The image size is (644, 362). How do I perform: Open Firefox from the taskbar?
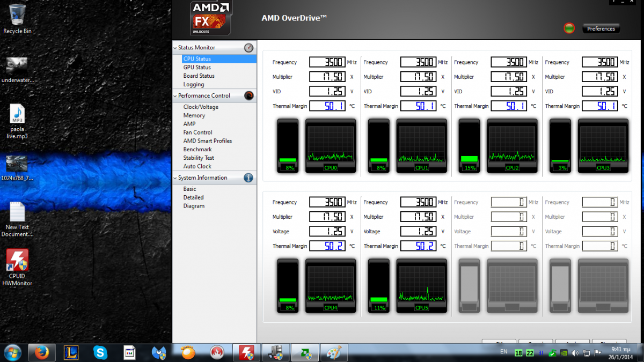coord(42,352)
